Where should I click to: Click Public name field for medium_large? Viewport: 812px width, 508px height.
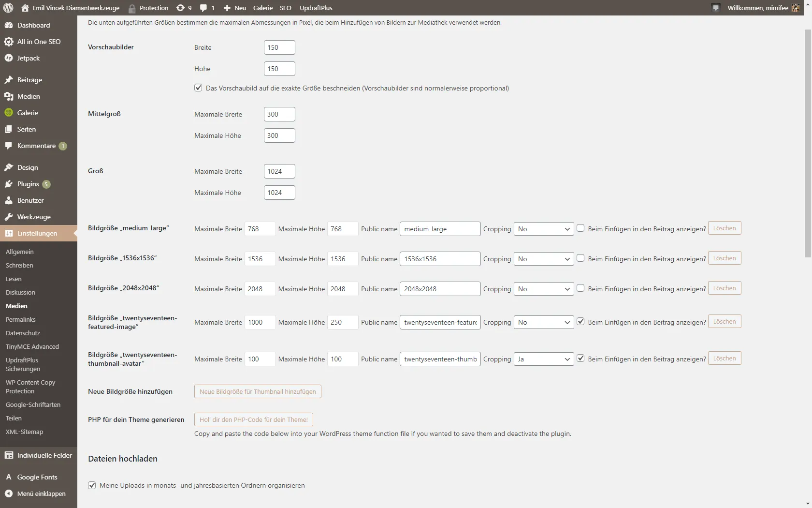[440, 229]
